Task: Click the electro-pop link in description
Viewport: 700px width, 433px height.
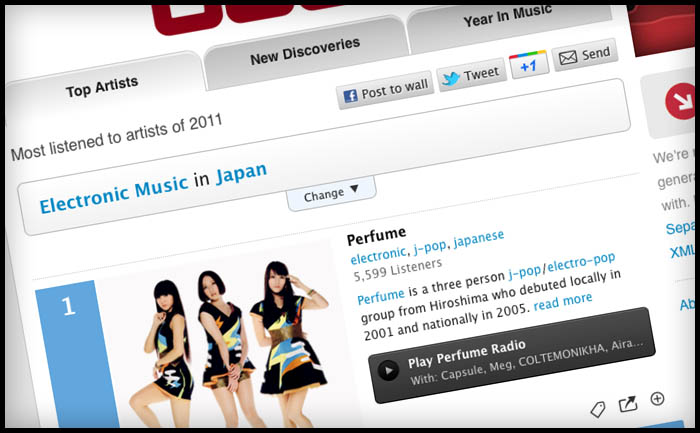Action: [x=581, y=261]
